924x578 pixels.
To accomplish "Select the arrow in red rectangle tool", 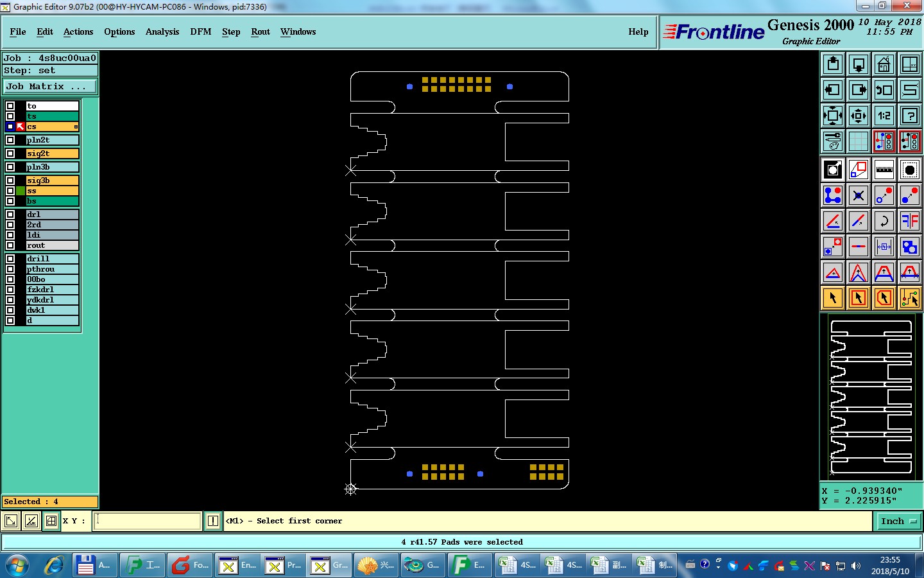I will click(859, 298).
